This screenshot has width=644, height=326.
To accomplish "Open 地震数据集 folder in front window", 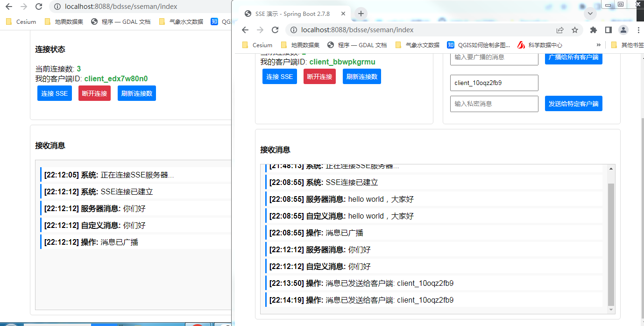I will click(300, 45).
